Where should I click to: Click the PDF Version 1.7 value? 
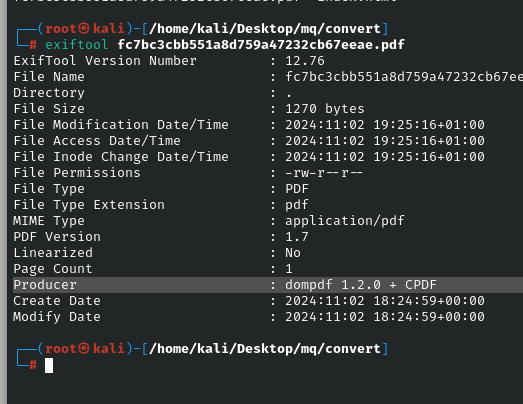pyautogui.click(x=297, y=237)
